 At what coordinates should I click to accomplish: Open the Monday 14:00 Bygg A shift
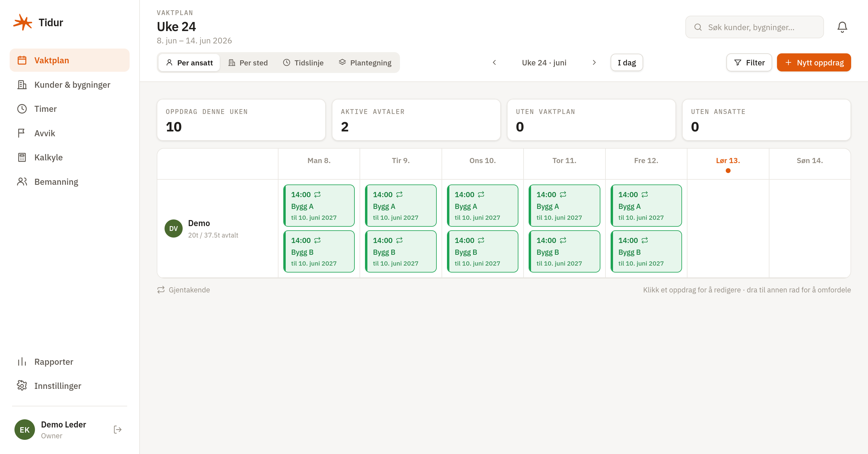319,206
